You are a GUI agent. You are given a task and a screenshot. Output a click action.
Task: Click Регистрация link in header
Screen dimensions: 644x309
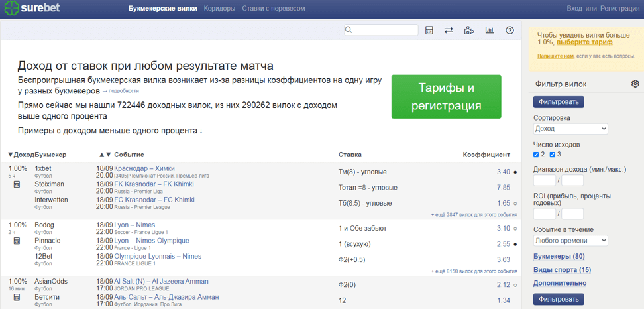[619, 8]
